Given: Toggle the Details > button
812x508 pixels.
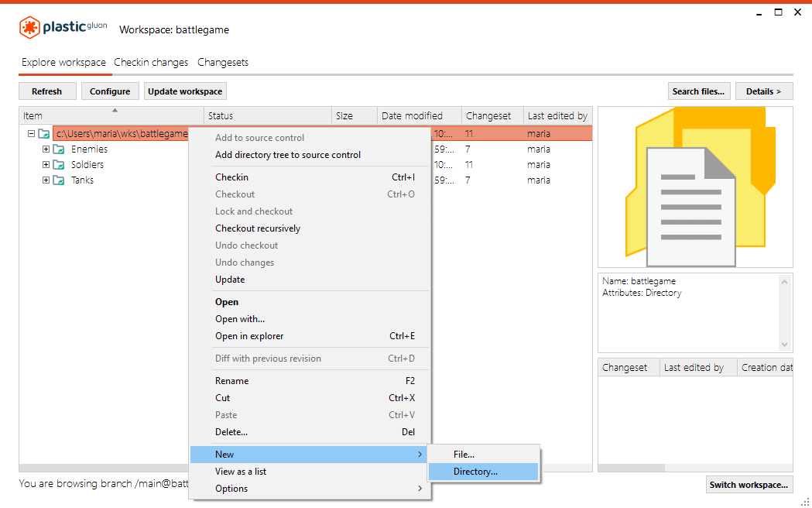Looking at the screenshot, I should (764, 91).
